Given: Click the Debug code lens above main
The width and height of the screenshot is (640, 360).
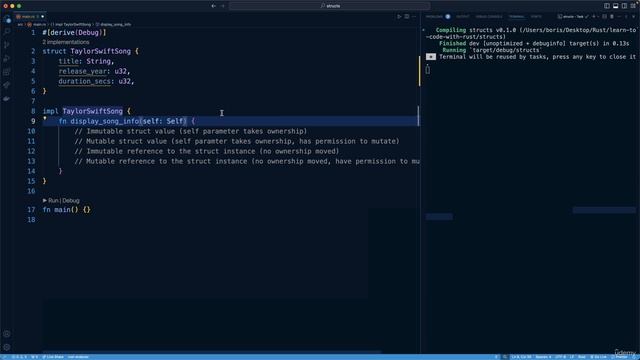Looking at the screenshot, I should [x=71, y=200].
